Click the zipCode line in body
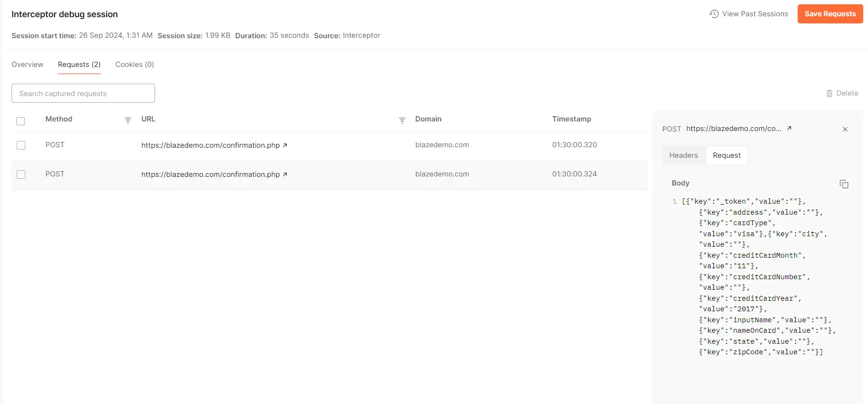 [761, 352]
